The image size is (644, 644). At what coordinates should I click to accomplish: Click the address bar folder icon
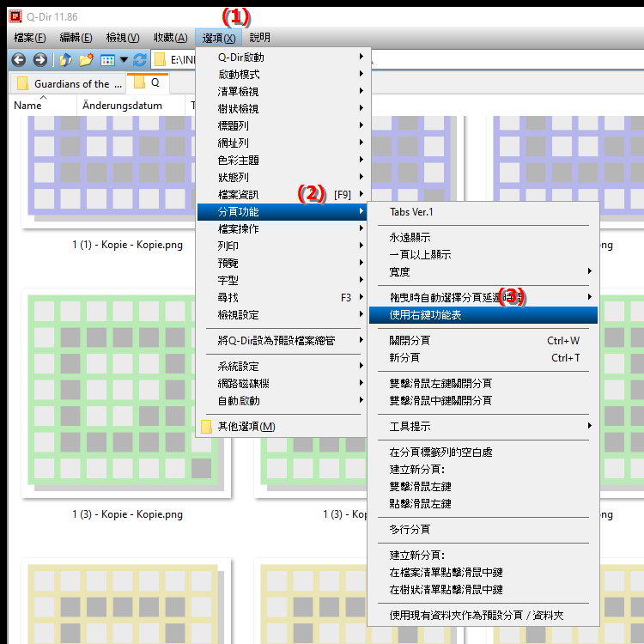(160, 60)
